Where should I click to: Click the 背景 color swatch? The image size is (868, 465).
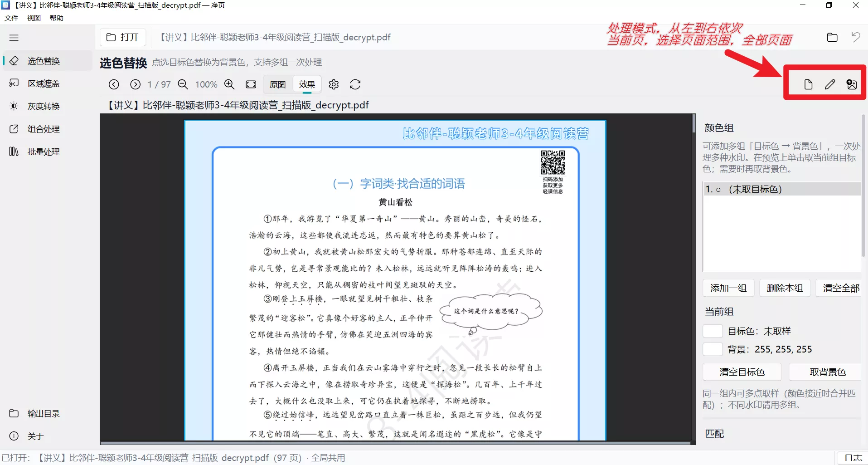(x=713, y=349)
